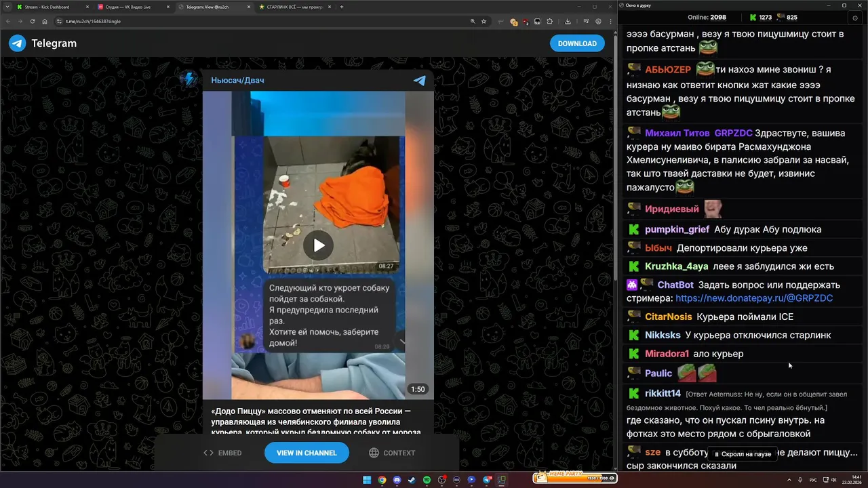Click the username Иридиевый in chat
Viewport: 868px width, 488px height.
point(672,209)
